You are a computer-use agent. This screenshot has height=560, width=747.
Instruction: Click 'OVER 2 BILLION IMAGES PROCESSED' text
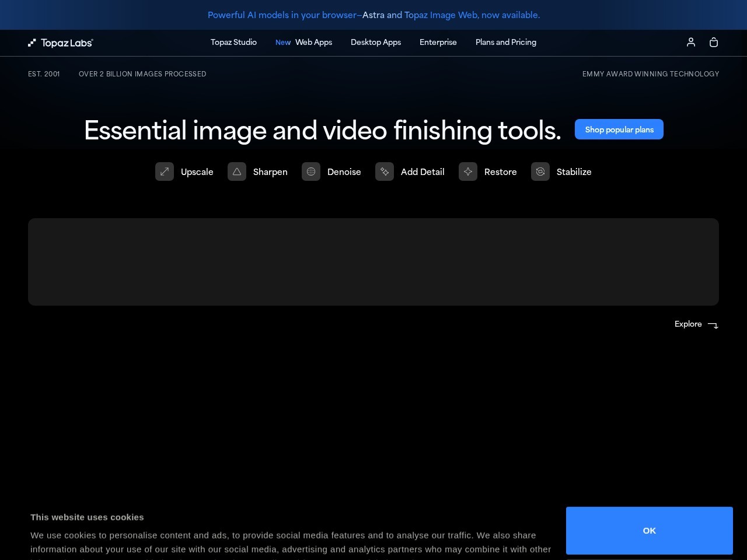click(142, 74)
